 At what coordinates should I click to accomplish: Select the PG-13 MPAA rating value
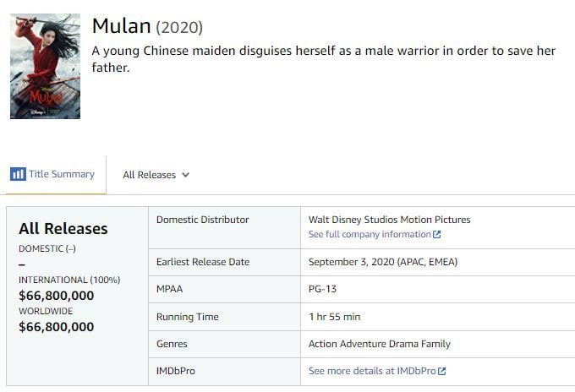(x=322, y=289)
